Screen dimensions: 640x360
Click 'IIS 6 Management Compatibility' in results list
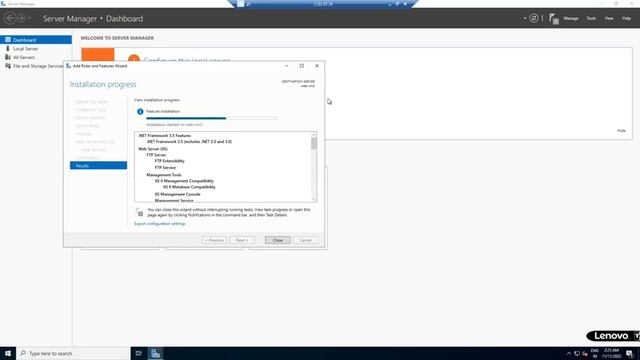click(184, 181)
